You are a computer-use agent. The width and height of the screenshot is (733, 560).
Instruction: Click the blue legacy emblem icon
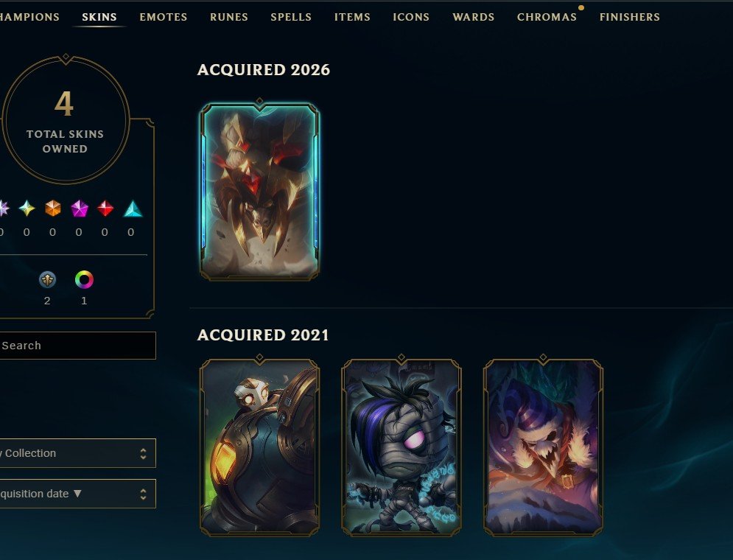point(47,279)
